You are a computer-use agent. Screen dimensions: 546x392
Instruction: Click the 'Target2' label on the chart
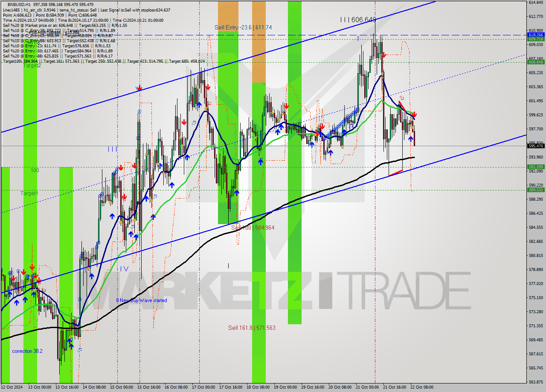click(x=32, y=66)
